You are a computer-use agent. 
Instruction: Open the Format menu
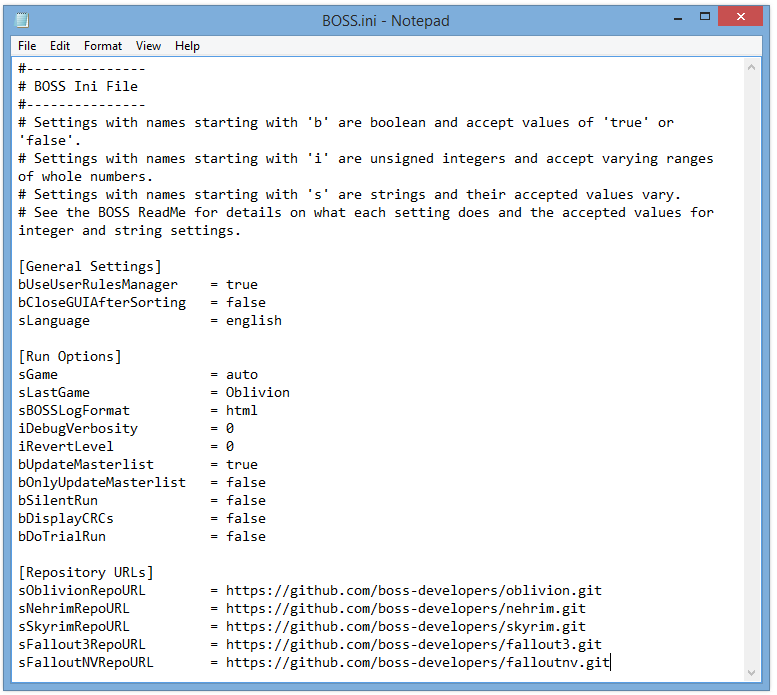click(103, 46)
